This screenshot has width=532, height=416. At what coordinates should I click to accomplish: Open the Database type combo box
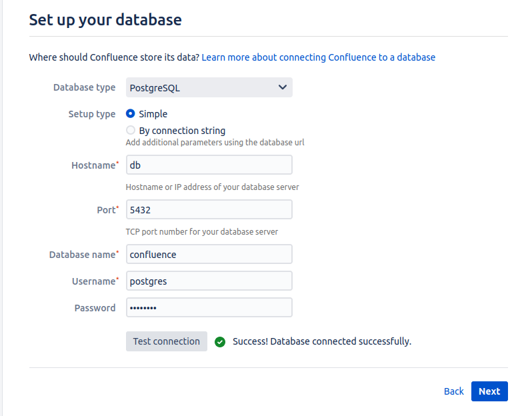pyautogui.click(x=209, y=87)
